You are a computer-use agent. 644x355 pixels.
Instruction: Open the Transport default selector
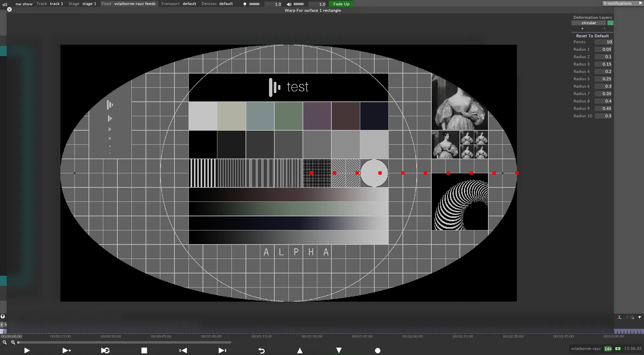click(189, 4)
